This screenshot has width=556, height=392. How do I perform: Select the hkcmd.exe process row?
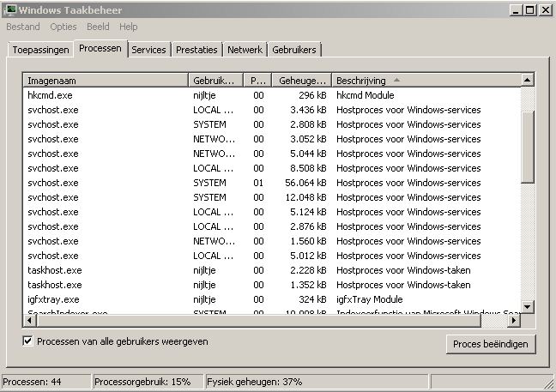tap(272, 95)
